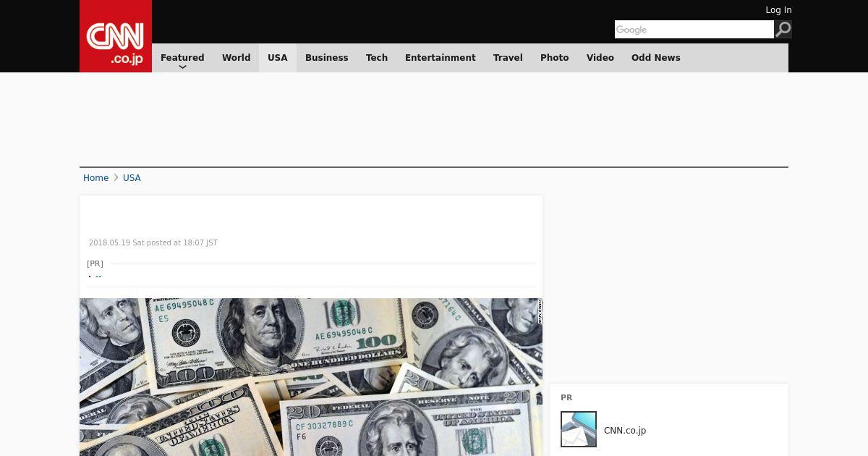Open the Tech section

click(377, 58)
